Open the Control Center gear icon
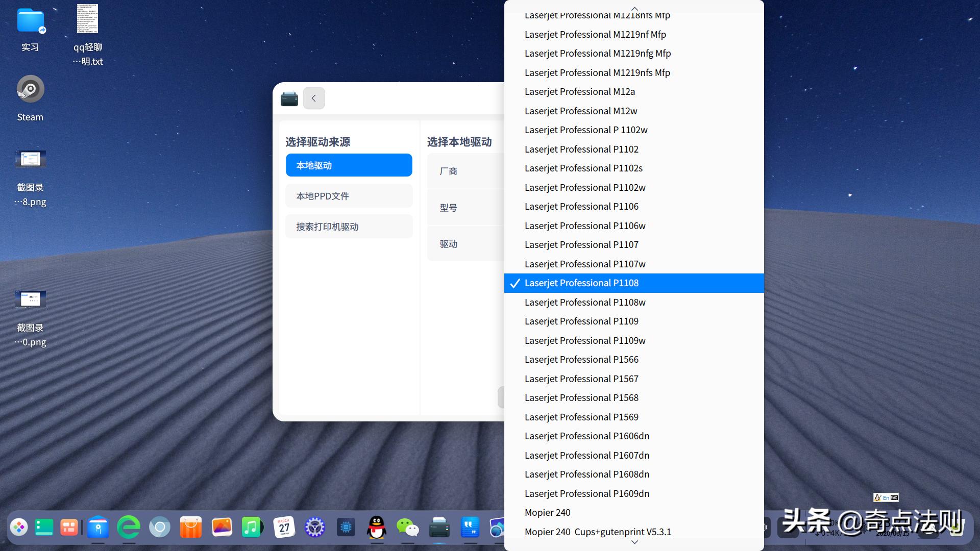This screenshot has width=980, height=551. [x=315, y=528]
